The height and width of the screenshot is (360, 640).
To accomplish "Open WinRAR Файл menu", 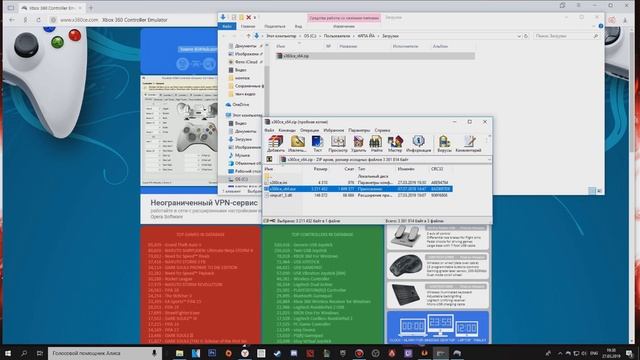I will coord(269,130).
